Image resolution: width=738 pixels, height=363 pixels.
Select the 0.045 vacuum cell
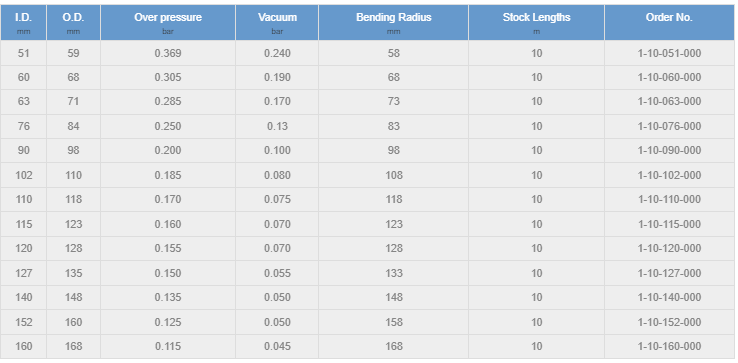277,346
